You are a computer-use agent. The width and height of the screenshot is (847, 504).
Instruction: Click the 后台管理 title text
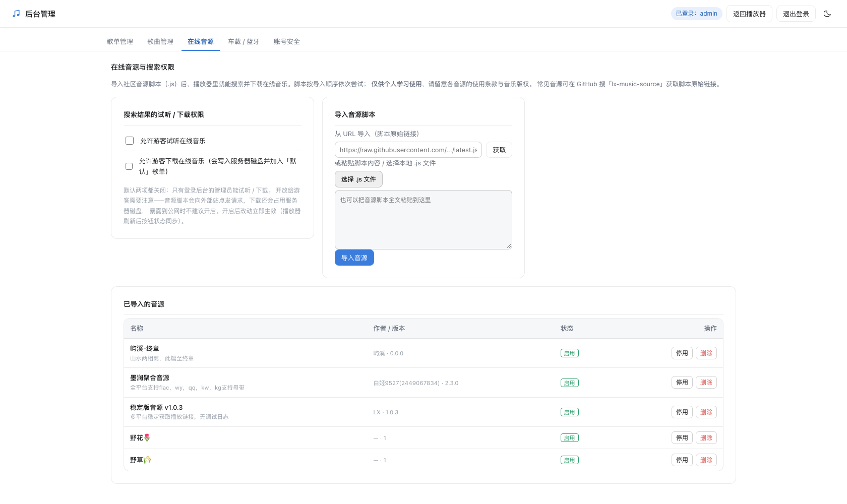click(x=40, y=14)
